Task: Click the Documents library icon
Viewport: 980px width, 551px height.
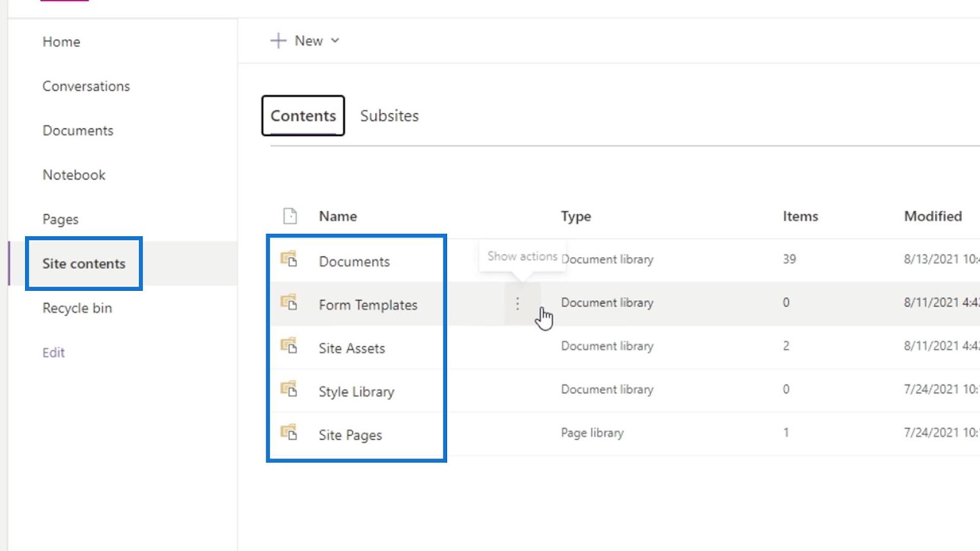Action: point(288,259)
